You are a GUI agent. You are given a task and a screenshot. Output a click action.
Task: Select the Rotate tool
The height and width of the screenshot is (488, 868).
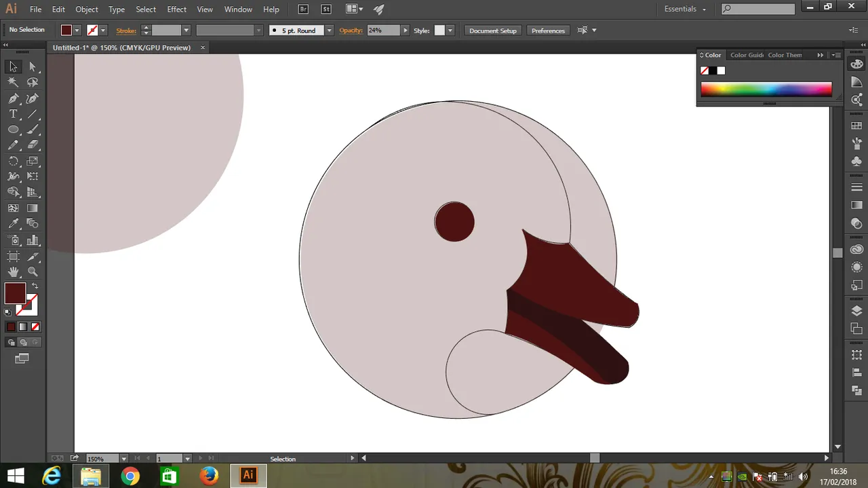13,162
